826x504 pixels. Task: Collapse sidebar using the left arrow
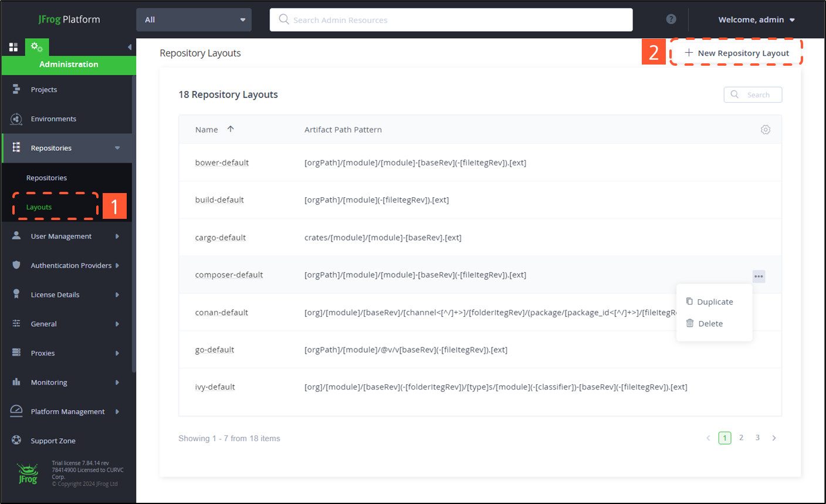(x=129, y=47)
